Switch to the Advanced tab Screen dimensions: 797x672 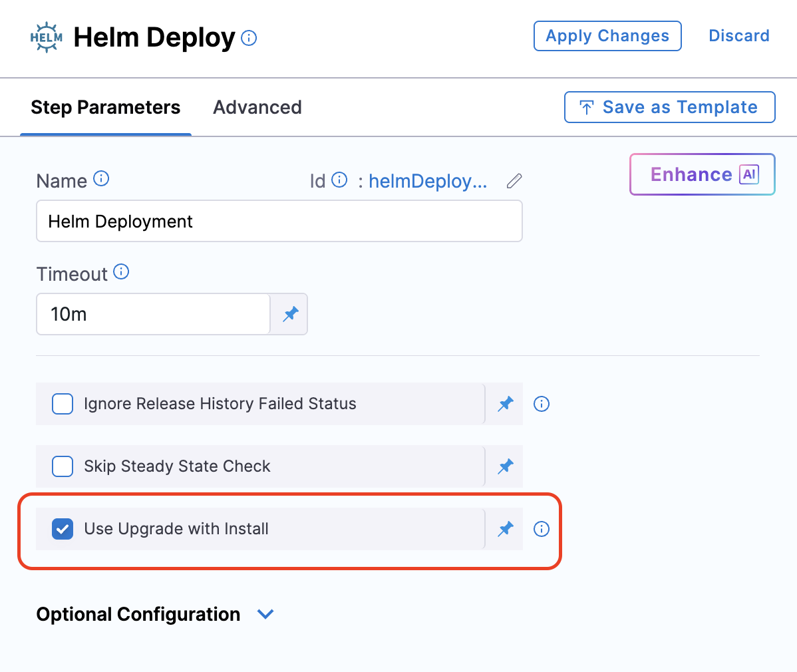[x=257, y=107]
